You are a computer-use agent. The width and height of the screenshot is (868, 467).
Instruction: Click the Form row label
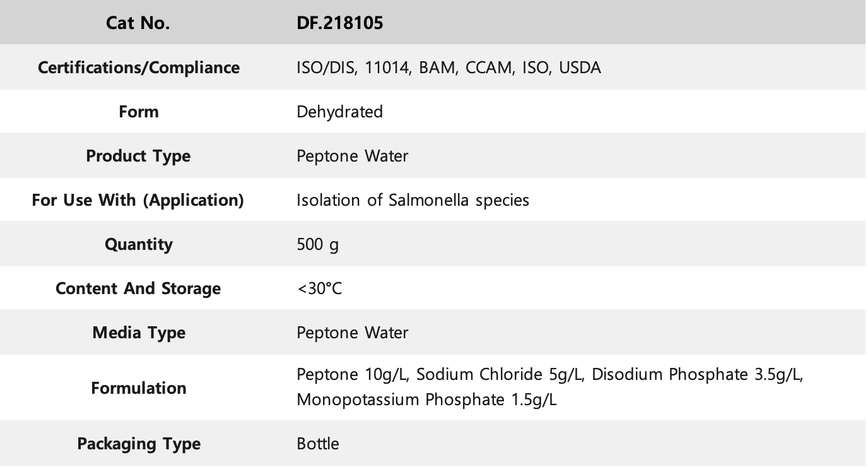pos(139,112)
